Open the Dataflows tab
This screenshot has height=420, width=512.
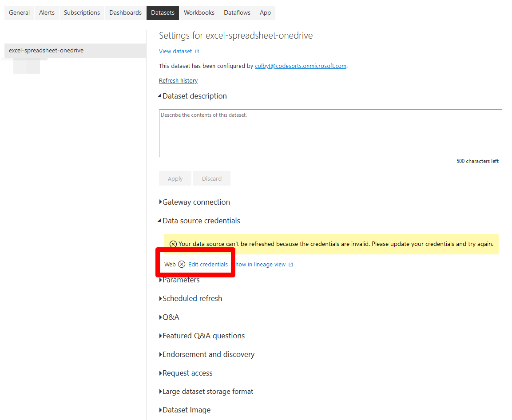pos(237,12)
